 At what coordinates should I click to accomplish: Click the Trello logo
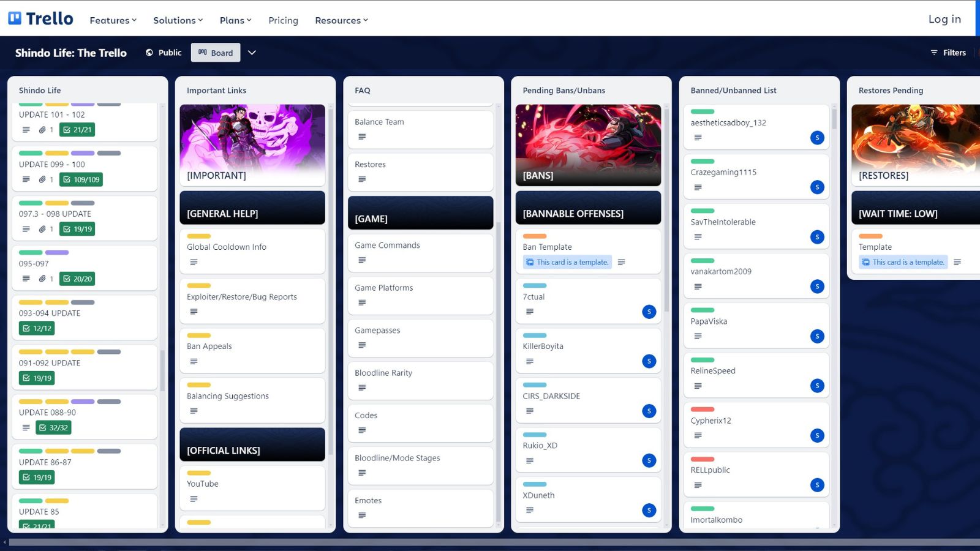point(40,19)
